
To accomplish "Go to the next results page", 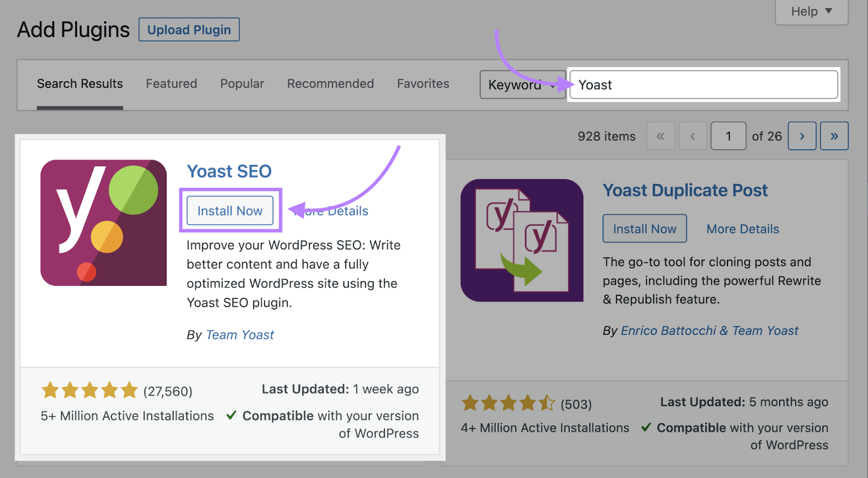I will pos(802,136).
